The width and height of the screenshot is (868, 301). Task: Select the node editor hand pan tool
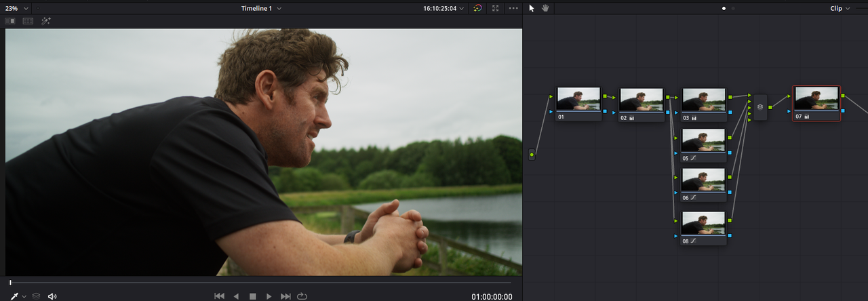(545, 8)
